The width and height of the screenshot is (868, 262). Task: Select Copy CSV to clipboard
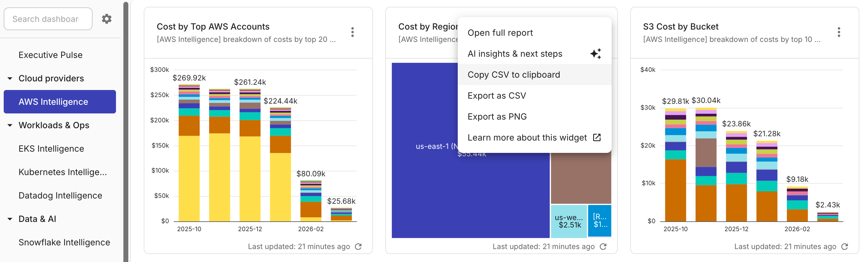coord(514,74)
